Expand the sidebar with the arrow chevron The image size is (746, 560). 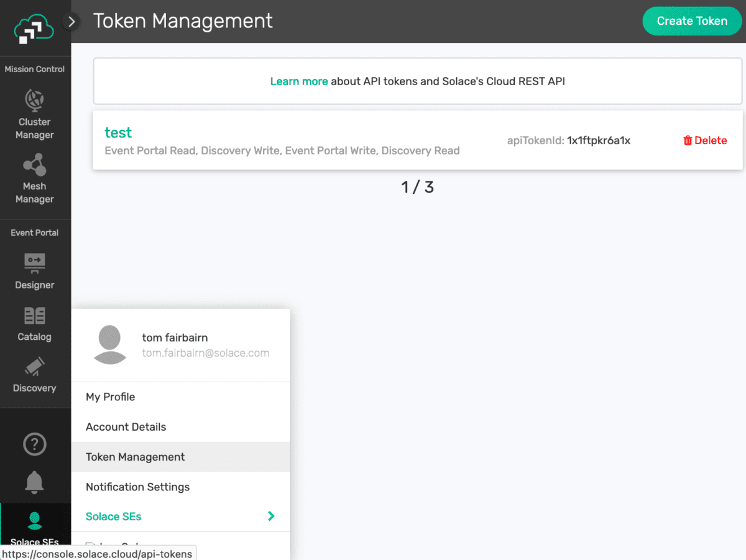point(71,21)
